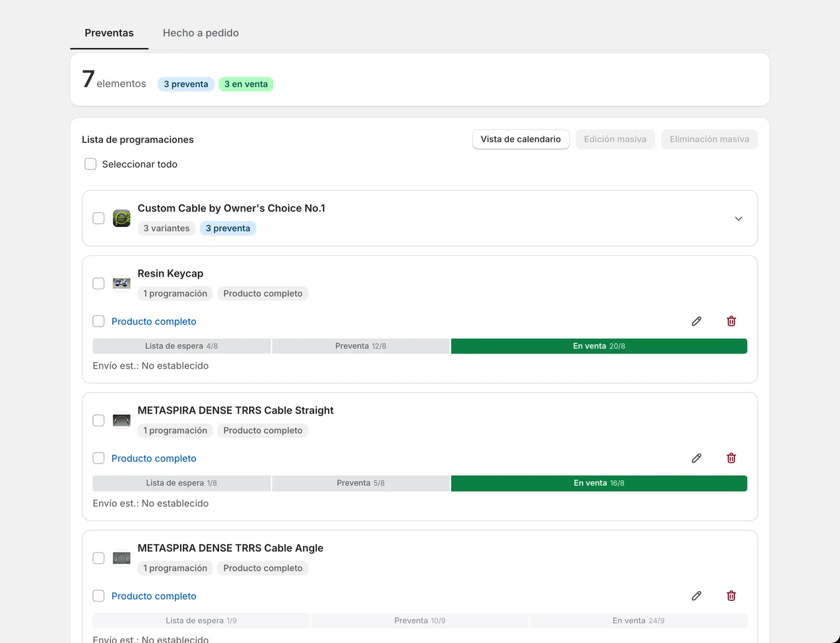Edit the Resin Keycap schedule with pencil icon
The image size is (840, 643).
tap(696, 321)
